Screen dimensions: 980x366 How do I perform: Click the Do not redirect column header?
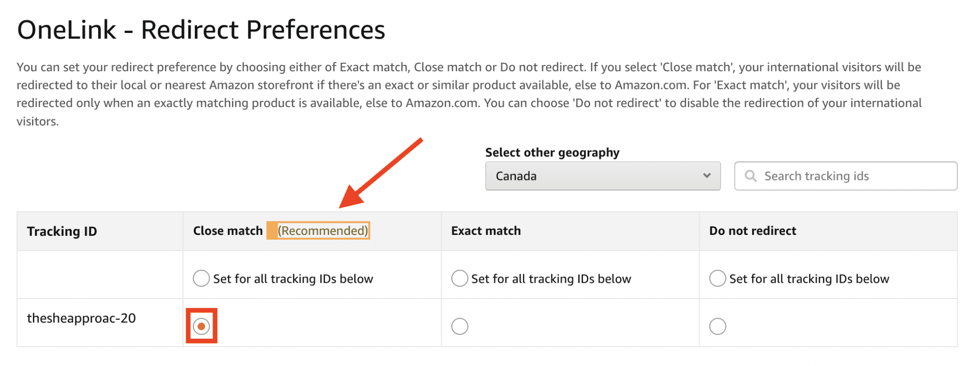(752, 231)
